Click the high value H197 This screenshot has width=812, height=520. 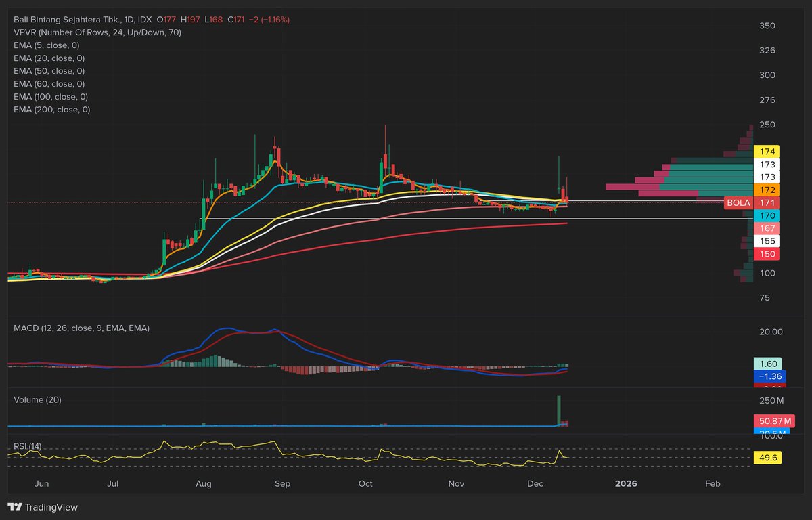(x=190, y=20)
